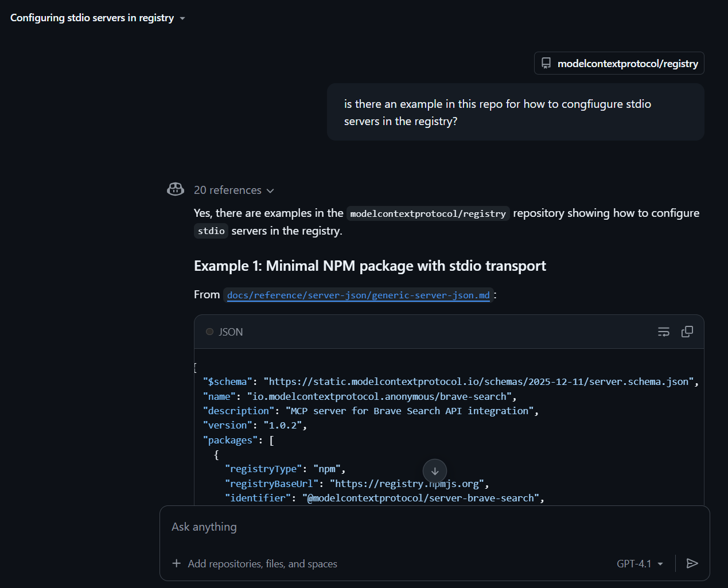Screen dimensions: 728x588
Task: Copy the JSON example code snippet
Action: pos(687,332)
